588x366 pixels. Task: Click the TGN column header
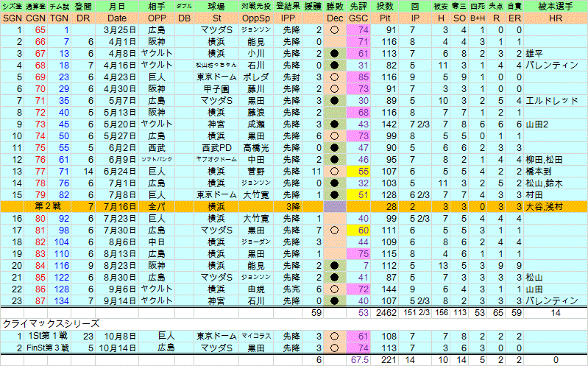[x=60, y=18]
